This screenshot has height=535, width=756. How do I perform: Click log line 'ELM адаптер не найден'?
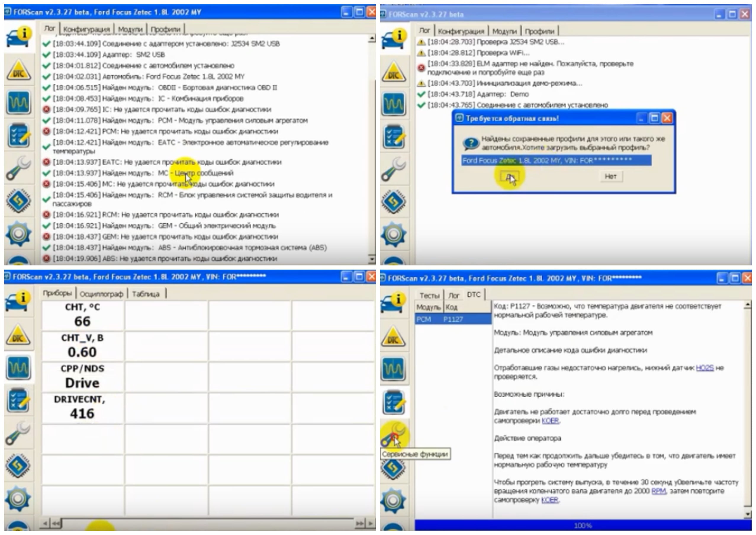point(530,68)
